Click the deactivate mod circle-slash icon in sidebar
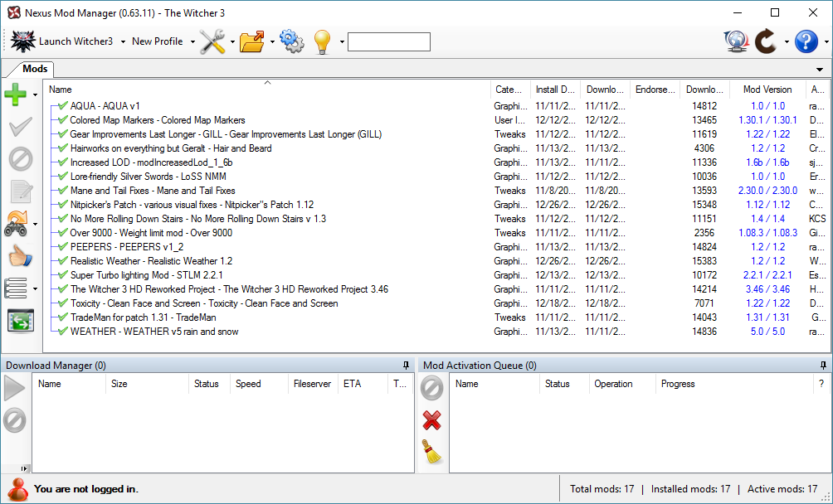Viewport: 833px width, 504px height. point(20,159)
